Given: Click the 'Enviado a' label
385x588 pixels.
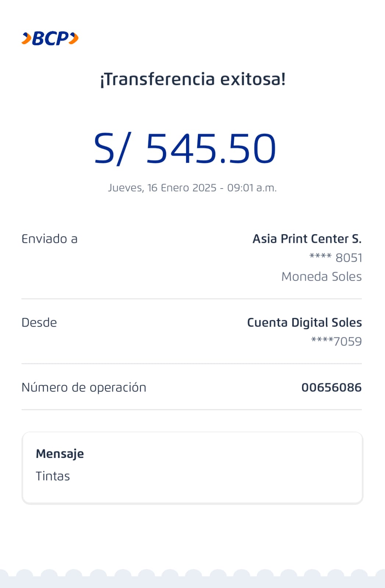Looking at the screenshot, I should coord(50,239).
